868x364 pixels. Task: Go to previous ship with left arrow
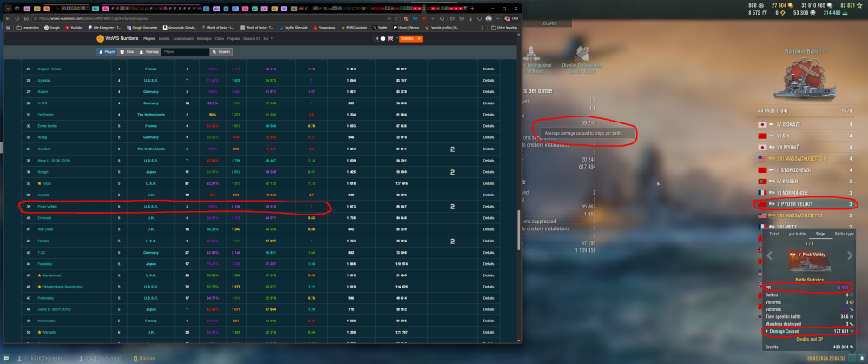click(768, 255)
